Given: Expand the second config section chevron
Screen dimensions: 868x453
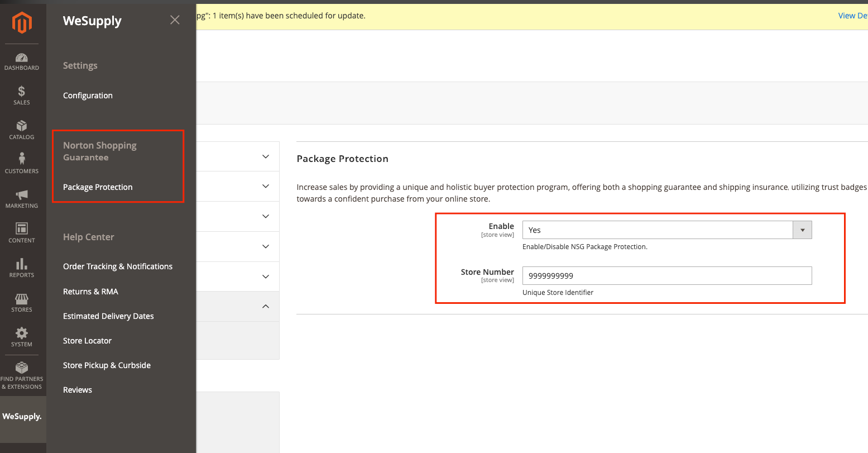Looking at the screenshot, I should point(266,186).
